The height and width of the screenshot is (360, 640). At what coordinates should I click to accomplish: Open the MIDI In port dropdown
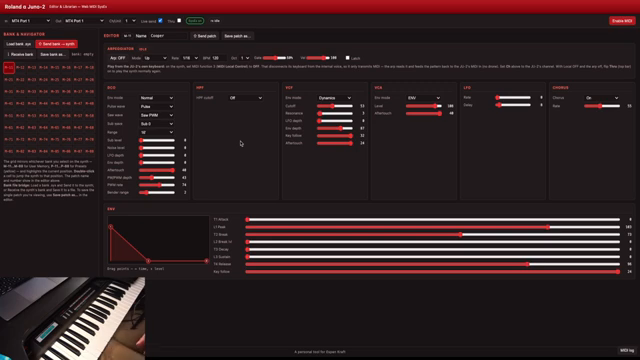point(30,21)
